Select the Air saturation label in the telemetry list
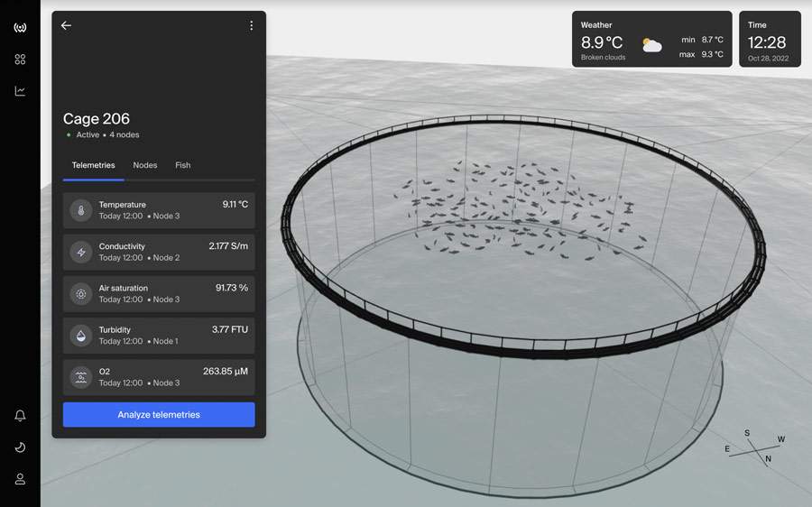The width and height of the screenshot is (812, 507). point(124,288)
